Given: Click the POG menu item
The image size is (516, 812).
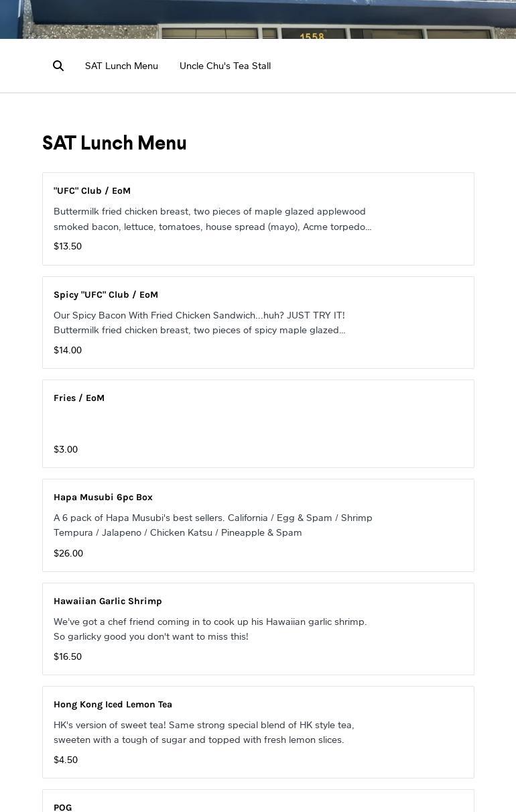Looking at the screenshot, I should coord(63,807).
